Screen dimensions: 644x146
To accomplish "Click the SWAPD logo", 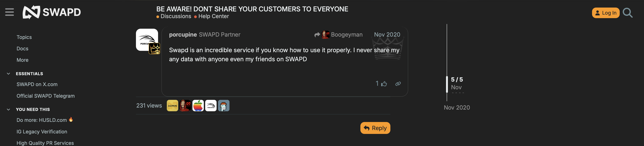I will point(52,12).
